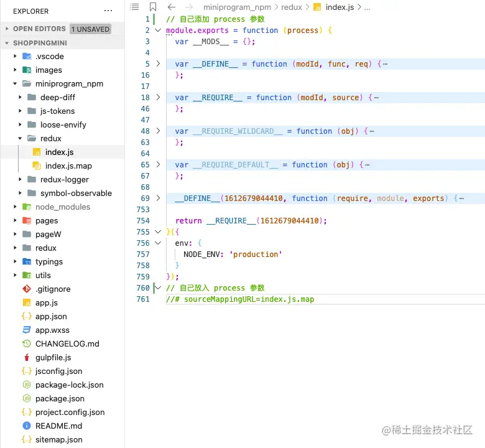Unfold the __DEFINE__ call on line 69
The width and height of the screenshot is (485, 448).
(x=158, y=198)
